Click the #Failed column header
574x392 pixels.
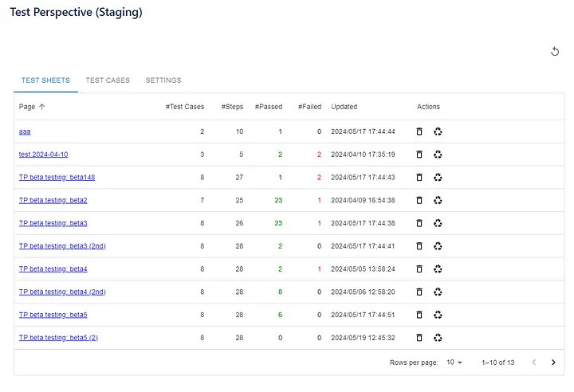coord(309,107)
